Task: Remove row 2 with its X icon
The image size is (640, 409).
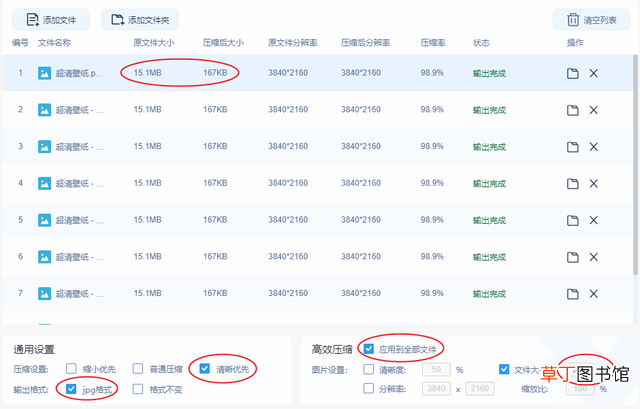Action: coord(593,110)
